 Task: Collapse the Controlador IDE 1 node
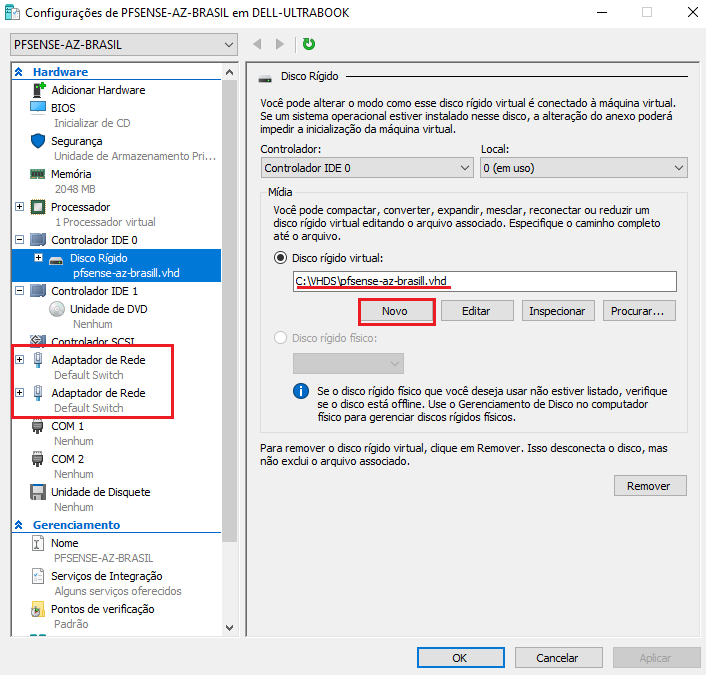[19, 290]
